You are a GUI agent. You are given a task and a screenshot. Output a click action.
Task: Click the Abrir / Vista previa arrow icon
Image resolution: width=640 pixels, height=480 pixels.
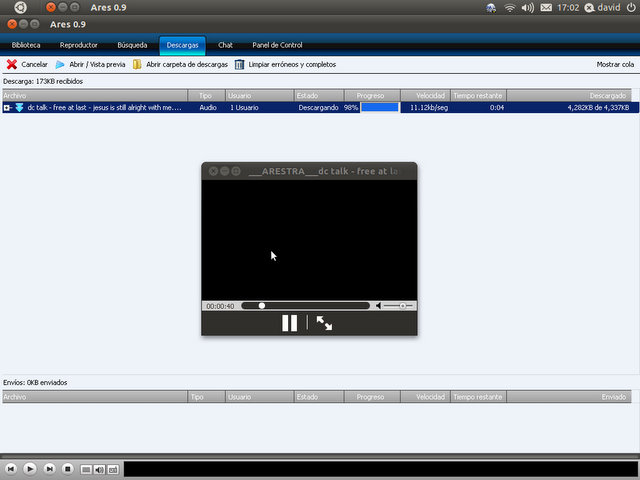click(x=60, y=64)
